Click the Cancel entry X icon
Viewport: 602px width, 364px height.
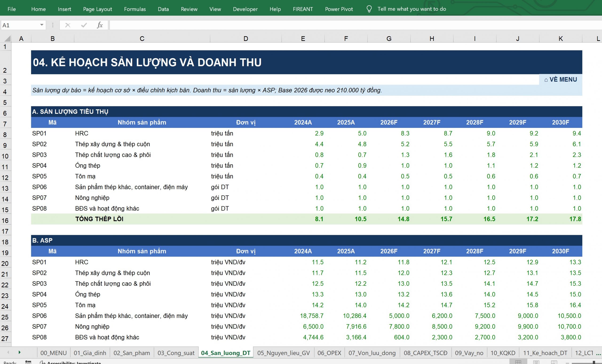(x=68, y=25)
